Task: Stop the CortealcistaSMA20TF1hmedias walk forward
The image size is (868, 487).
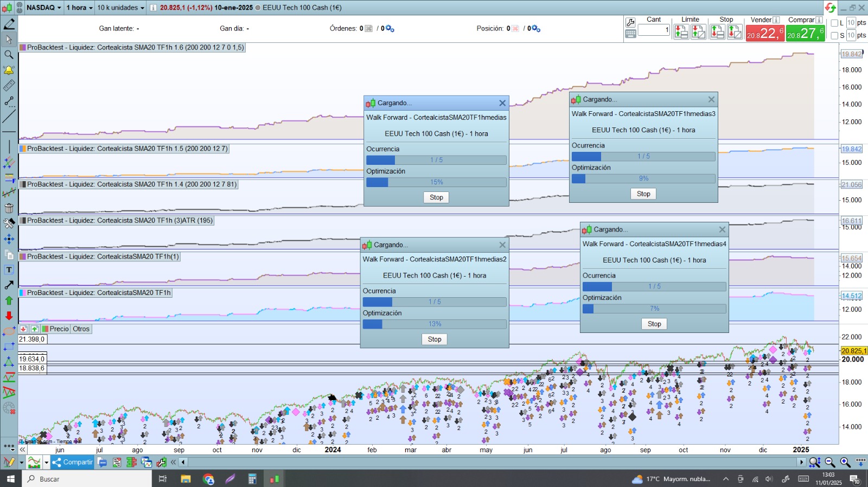Action: (x=436, y=197)
